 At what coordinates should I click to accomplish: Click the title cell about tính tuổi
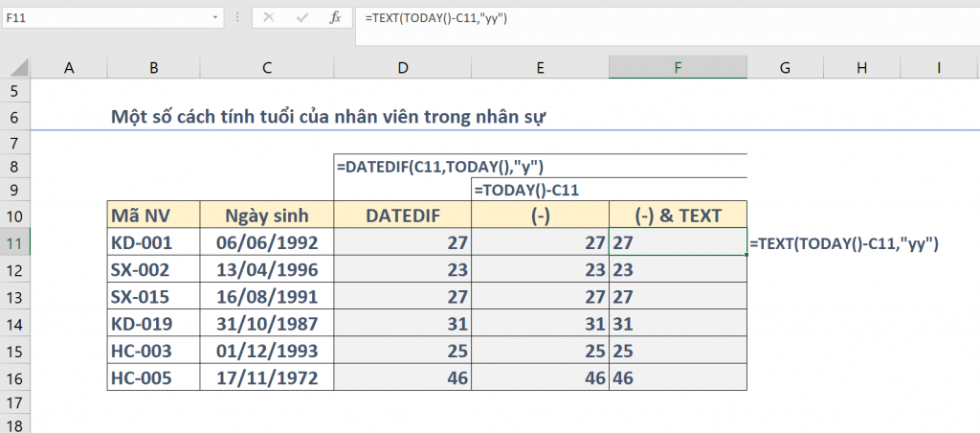point(333,117)
